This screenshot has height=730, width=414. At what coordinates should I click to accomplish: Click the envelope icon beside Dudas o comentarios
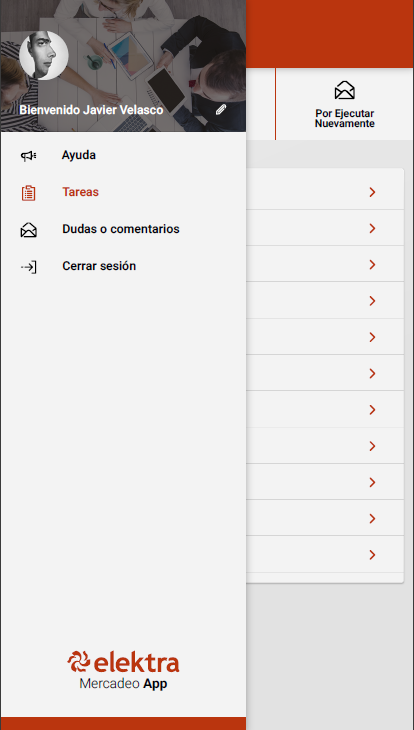click(x=28, y=230)
